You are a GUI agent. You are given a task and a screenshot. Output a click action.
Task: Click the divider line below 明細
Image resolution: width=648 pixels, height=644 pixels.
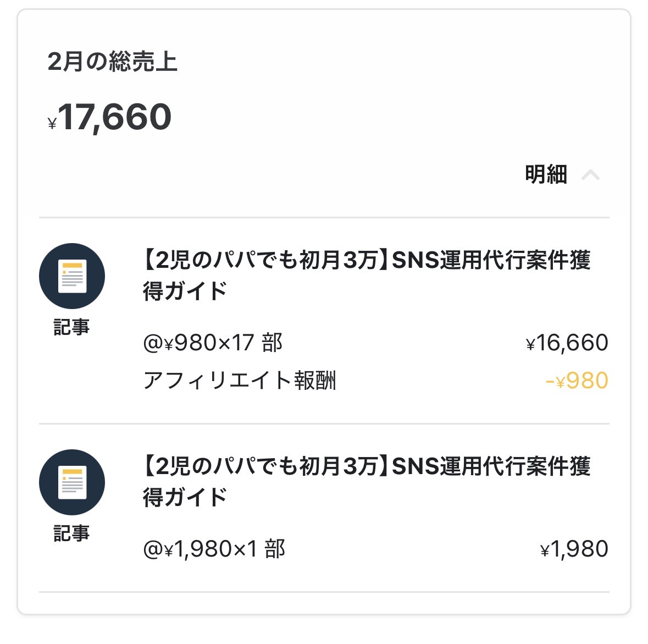click(324, 218)
